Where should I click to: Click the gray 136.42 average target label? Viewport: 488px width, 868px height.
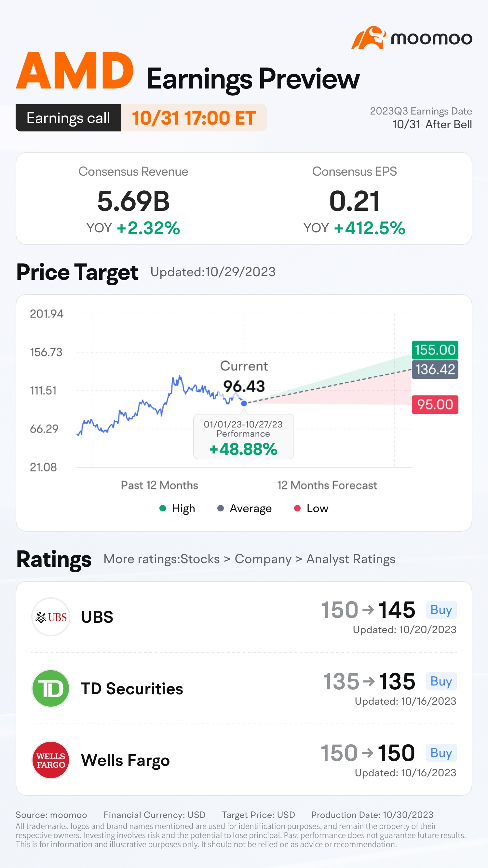pyautogui.click(x=435, y=369)
